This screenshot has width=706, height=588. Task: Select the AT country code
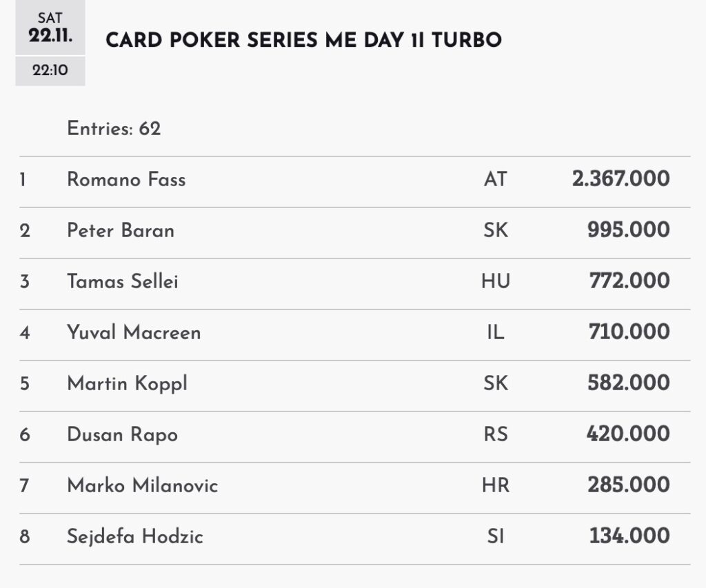(x=495, y=180)
